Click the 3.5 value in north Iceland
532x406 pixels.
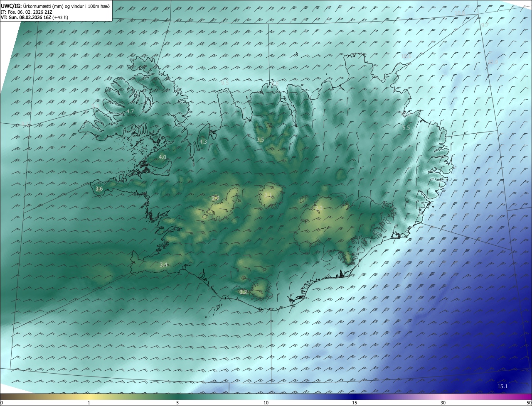click(260, 140)
